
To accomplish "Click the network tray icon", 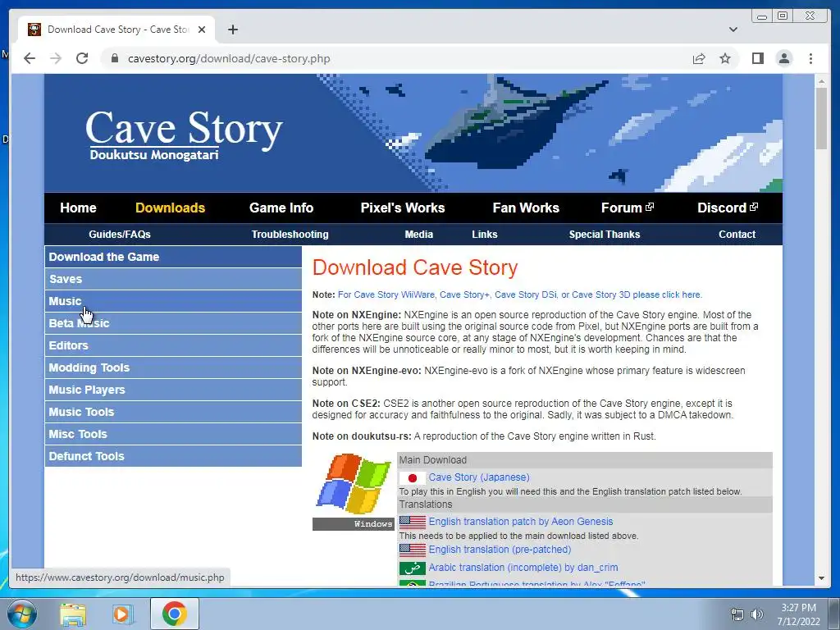I will click(x=737, y=614).
